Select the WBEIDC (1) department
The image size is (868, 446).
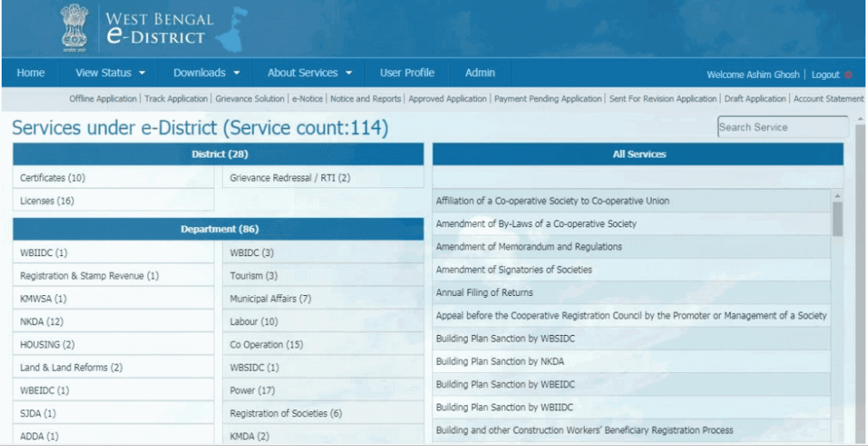click(113, 390)
